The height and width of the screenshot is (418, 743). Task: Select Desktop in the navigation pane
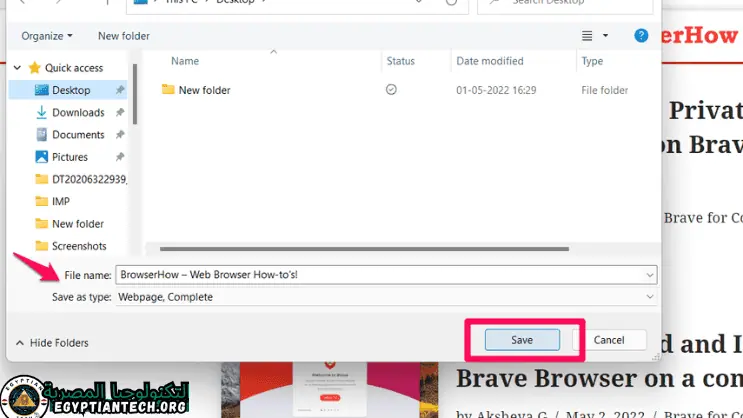[x=68, y=90]
